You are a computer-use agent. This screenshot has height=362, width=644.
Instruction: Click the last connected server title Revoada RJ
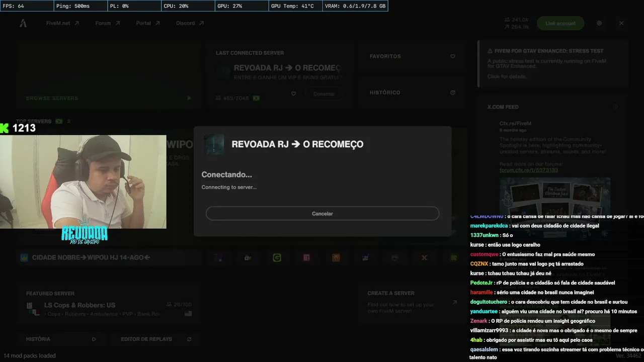click(287, 68)
